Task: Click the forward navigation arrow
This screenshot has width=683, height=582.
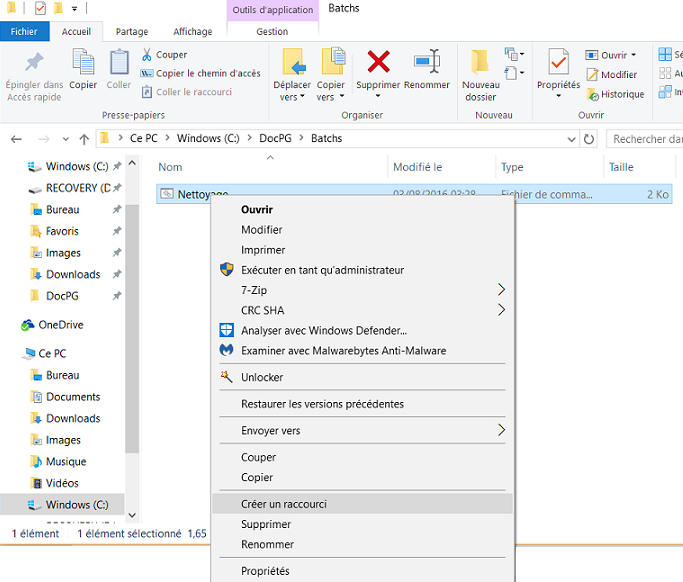Action: tap(44, 139)
